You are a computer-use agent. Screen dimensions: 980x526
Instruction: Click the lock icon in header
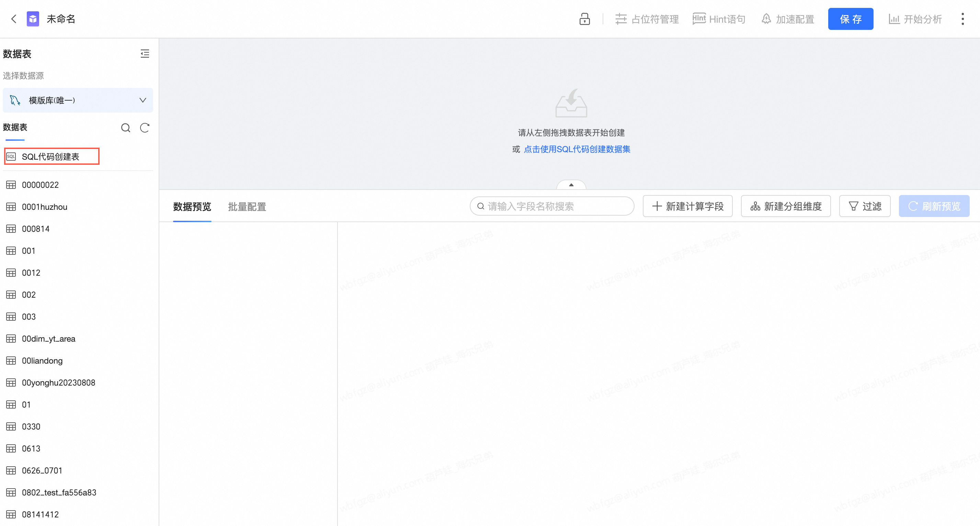point(584,19)
